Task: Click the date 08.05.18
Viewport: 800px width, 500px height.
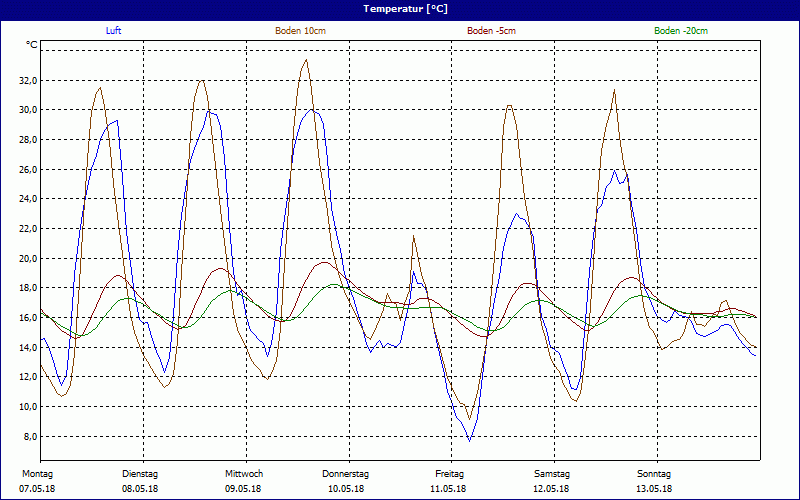Action: pos(140,489)
